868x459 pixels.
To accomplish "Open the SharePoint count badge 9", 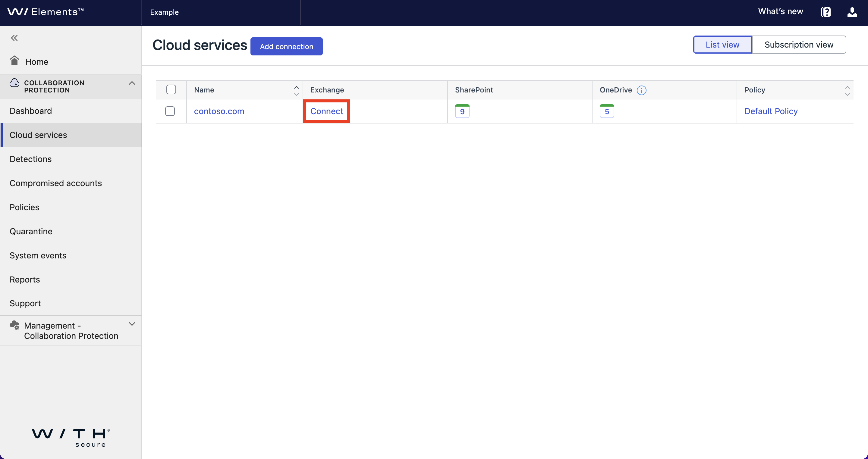I will pyautogui.click(x=462, y=111).
